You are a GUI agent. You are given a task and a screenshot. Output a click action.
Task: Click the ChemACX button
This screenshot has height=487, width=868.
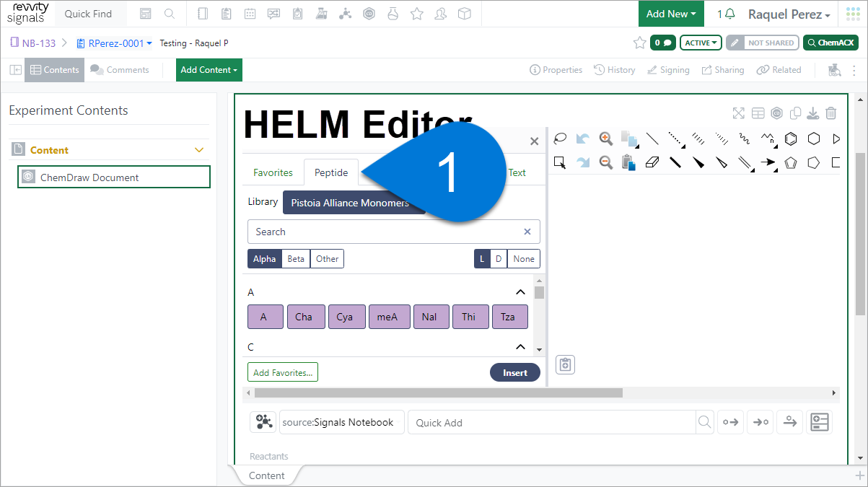(830, 43)
